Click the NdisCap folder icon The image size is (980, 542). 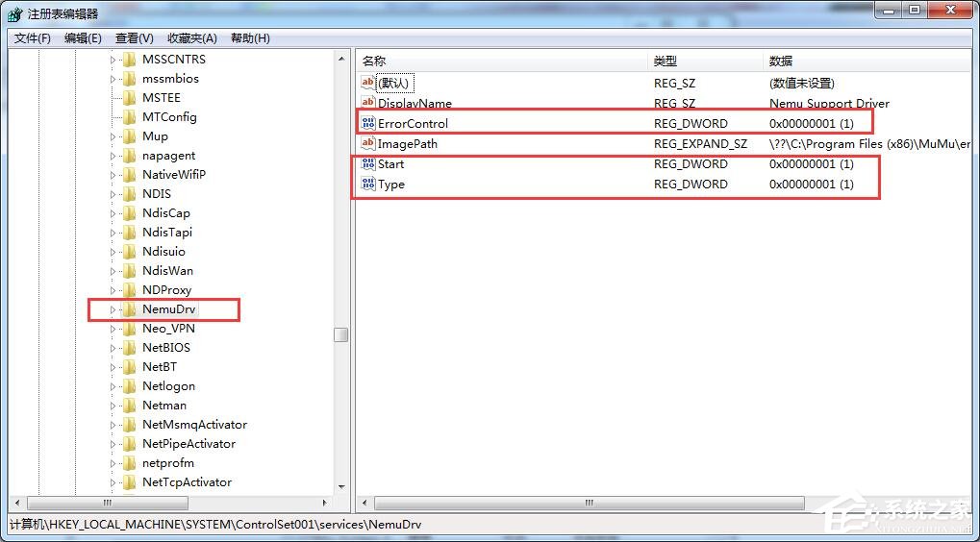[130, 213]
